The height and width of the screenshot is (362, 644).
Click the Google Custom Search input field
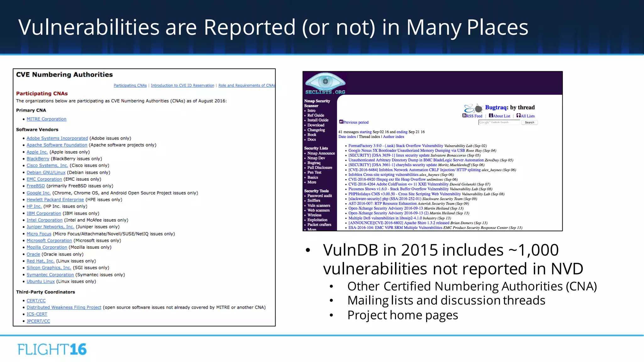click(x=499, y=123)
